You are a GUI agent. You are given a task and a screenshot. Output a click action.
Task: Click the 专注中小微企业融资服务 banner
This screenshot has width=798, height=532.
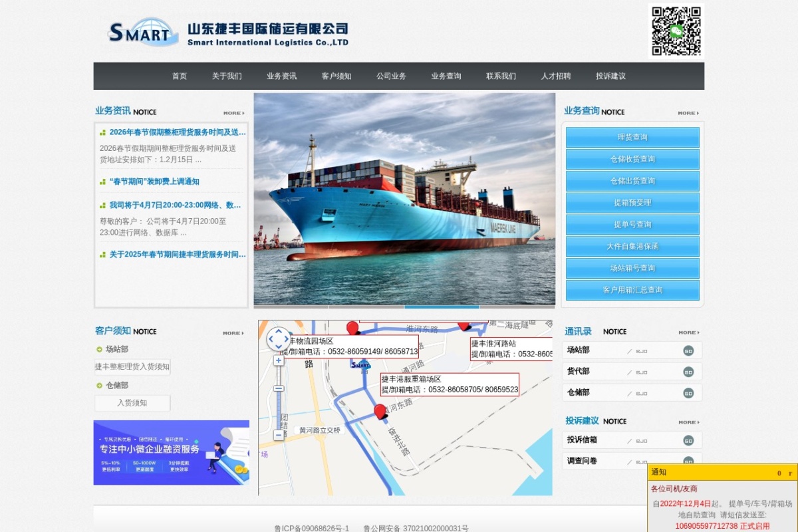pos(172,452)
